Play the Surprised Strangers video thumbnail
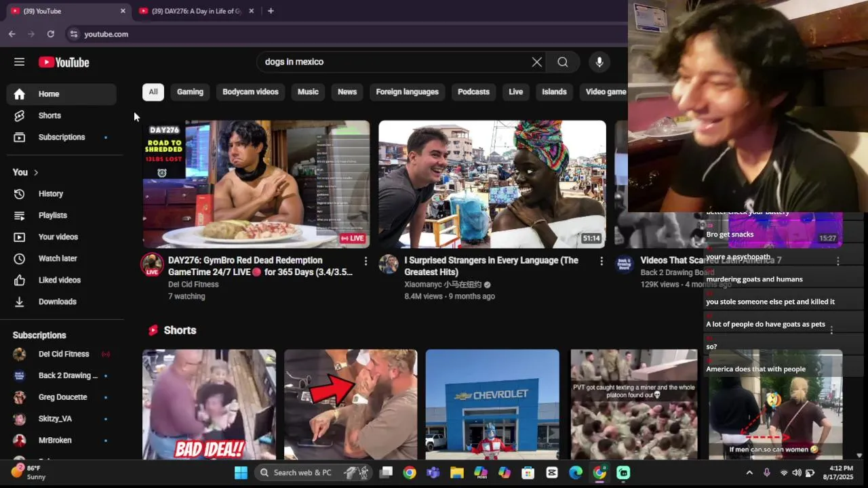 pos(492,184)
